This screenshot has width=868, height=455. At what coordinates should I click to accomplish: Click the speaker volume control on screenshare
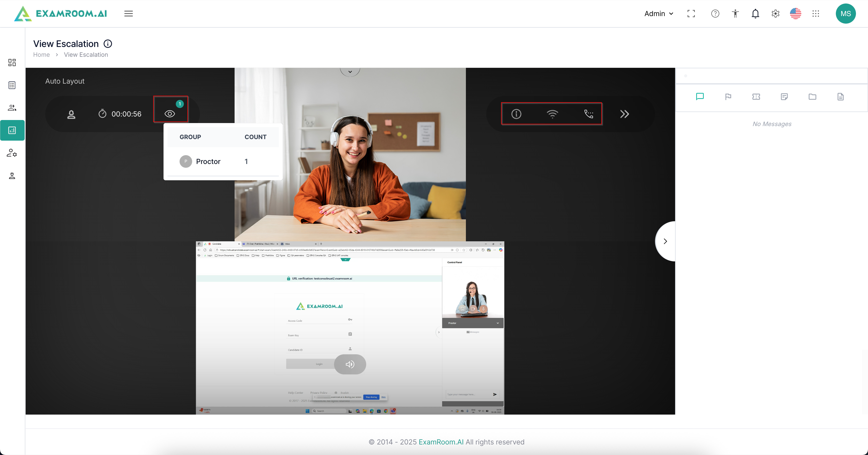pos(350,364)
